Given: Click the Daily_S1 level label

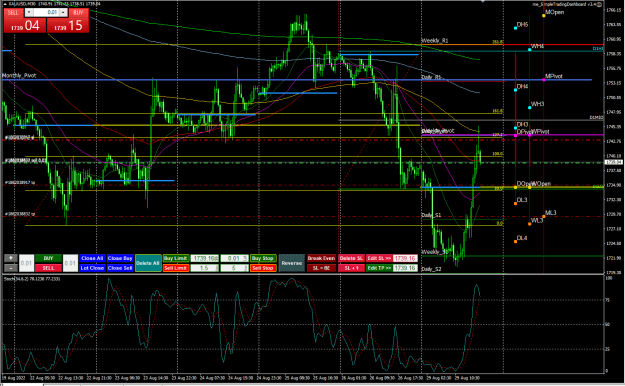Looking at the screenshot, I should [x=431, y=215].
